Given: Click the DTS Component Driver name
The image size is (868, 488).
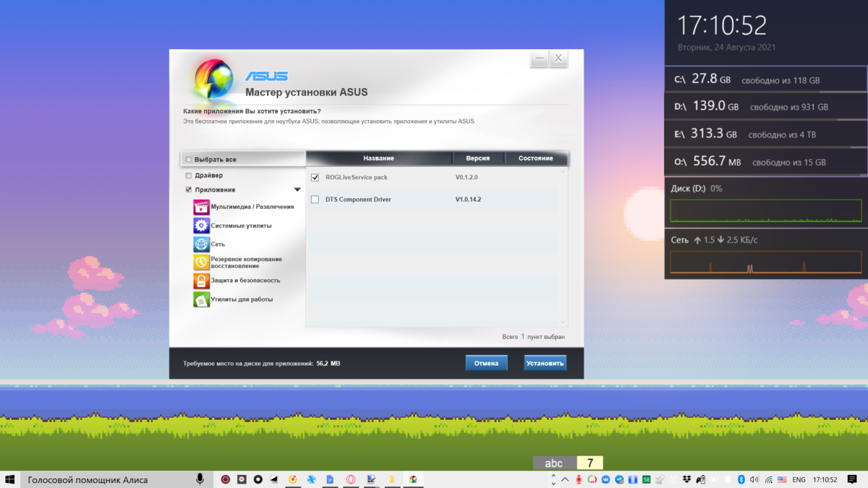Looking at the screenshot, I should 358,200.
